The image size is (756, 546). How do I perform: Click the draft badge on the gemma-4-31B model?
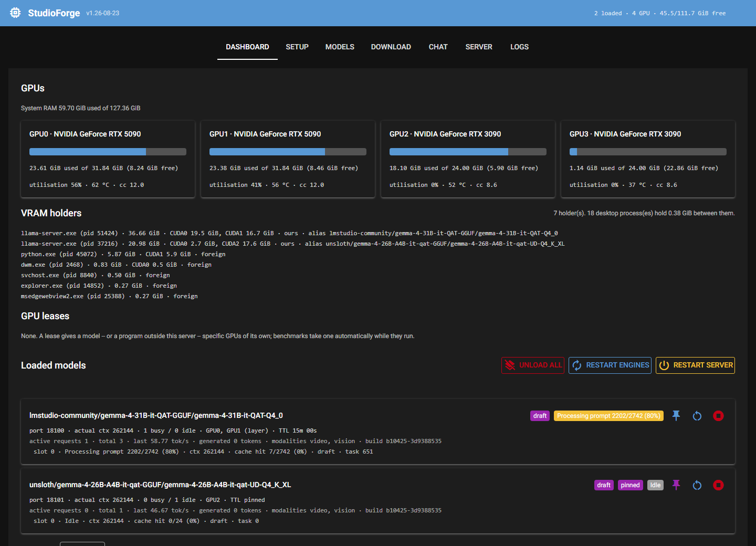point(540,416)
